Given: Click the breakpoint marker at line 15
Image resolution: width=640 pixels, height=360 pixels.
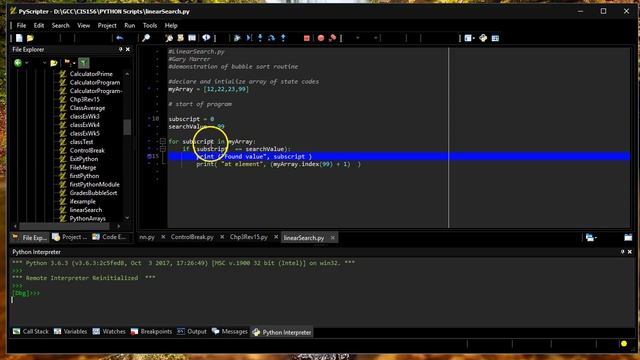Looking at the screenshot, I should pyautogui.click(x=149, y=156).
